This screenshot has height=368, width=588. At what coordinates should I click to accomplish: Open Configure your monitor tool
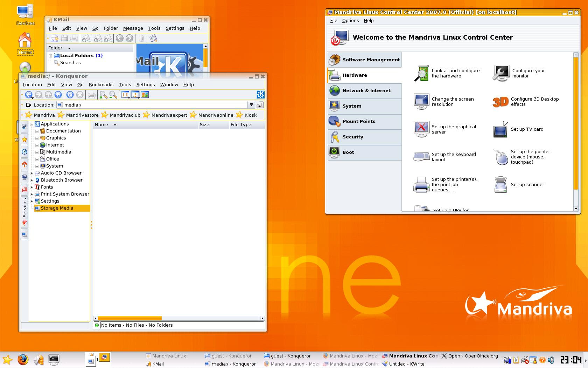[x=519, y=73]
